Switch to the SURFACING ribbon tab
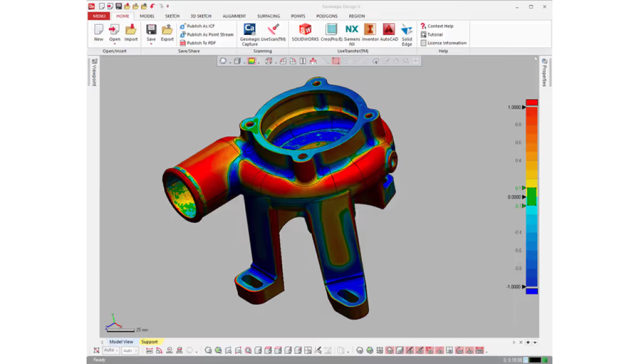This screenshot has height=364, width=639. 268,16
